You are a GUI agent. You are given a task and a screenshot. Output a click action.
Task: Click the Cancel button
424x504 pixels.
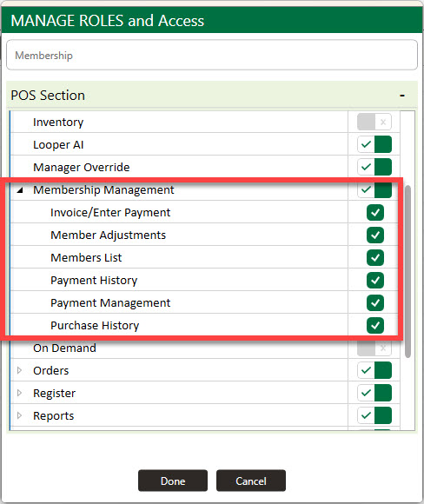(251, 481)
